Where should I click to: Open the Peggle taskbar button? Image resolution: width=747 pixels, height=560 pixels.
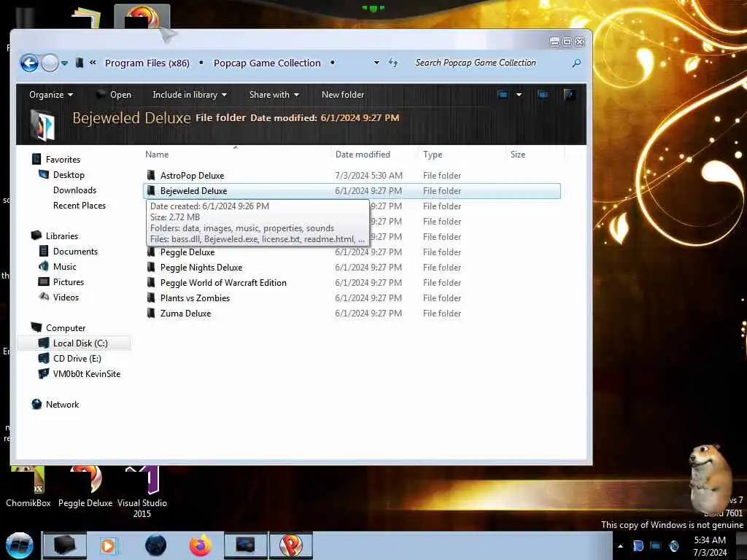pyautogui.click(x=290, y=545)
